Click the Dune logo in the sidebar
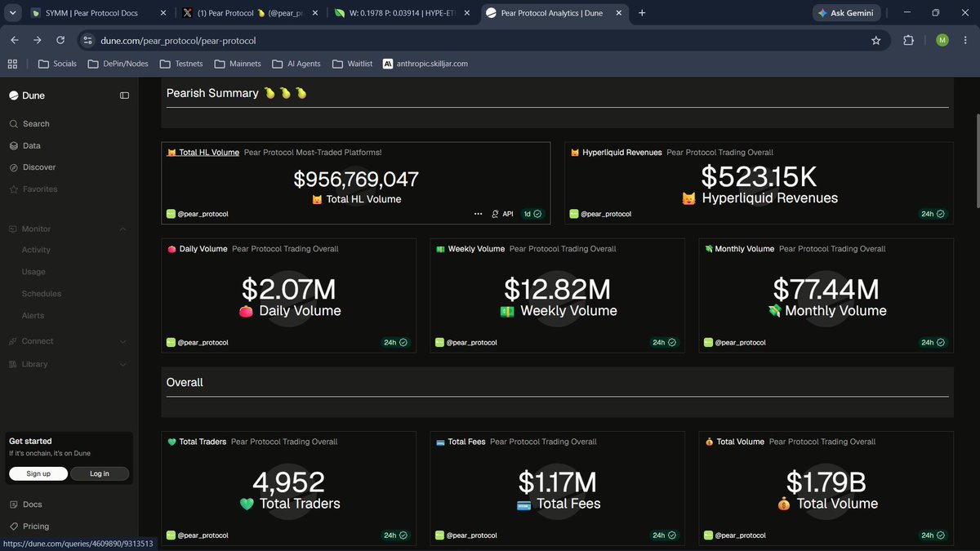The image size is (980, 551). point(27,96)
